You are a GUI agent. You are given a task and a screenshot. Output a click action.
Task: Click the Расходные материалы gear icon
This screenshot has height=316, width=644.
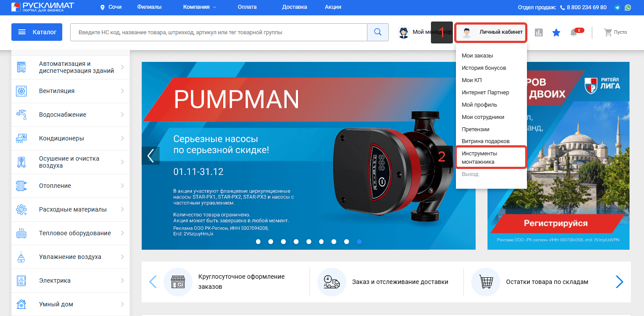pyautogui.click(x=21, y=209)
